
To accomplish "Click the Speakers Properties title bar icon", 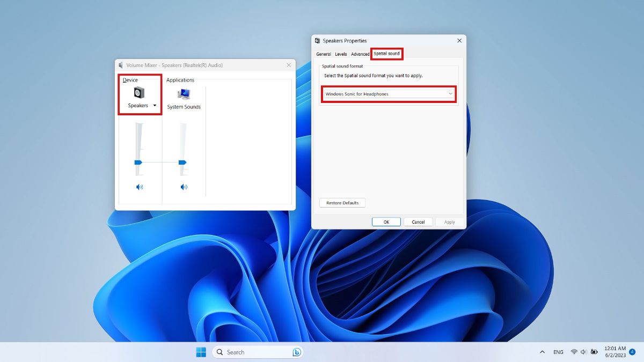I will pyautogui.click(x=318, y=41).
